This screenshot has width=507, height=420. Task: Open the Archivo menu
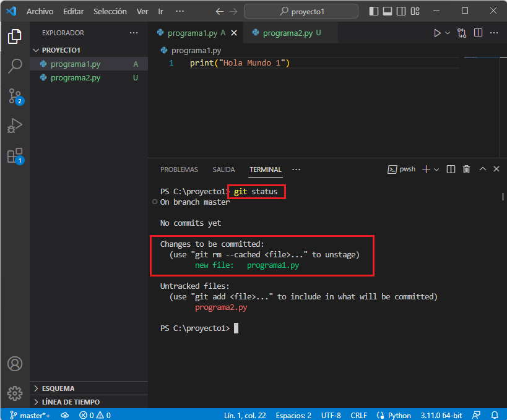point(40,12)
